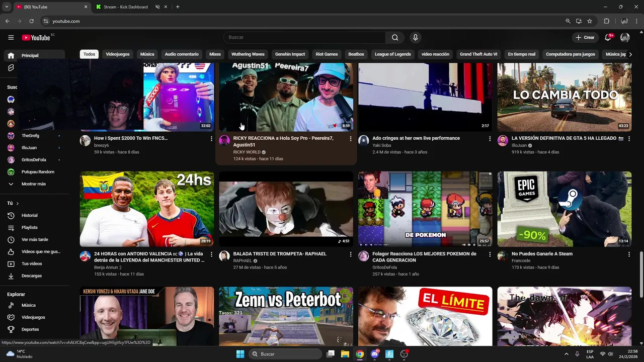Open Discord from the taskbar

point(374,354)
